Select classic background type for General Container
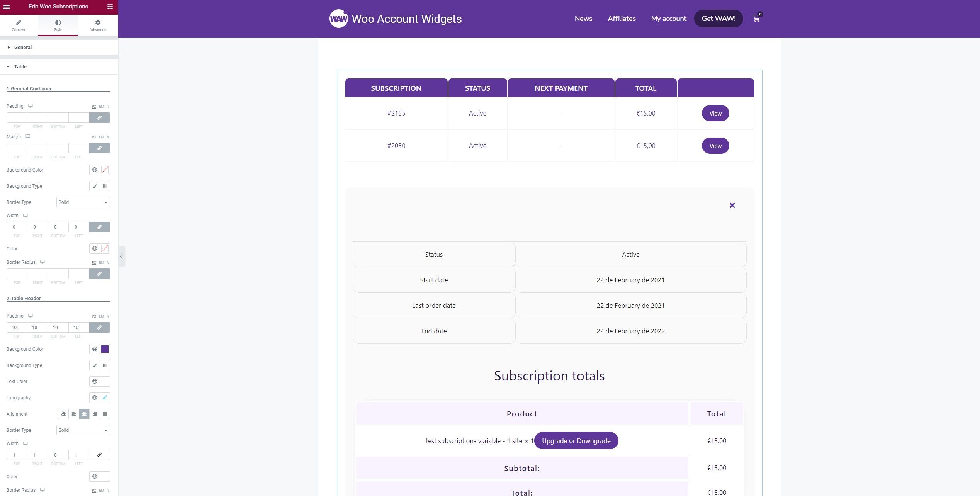 [95, 186]
